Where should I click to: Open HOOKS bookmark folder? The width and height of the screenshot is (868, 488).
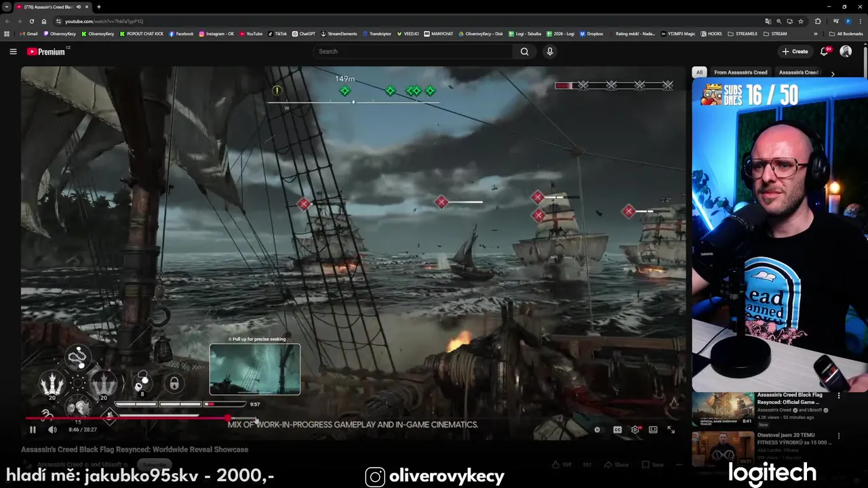tap(711, 33)
